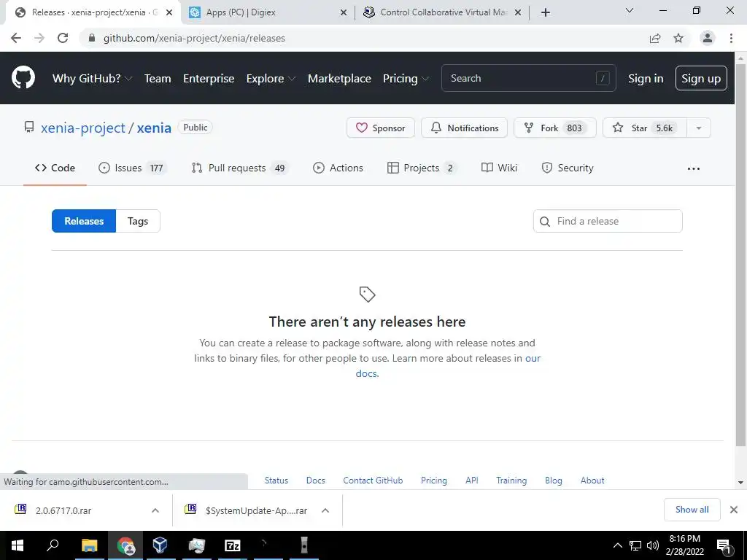Image resolution: width=747 pixels, height=560 pixels.
Task: Close the downloads bar
Action: (734, 510)
